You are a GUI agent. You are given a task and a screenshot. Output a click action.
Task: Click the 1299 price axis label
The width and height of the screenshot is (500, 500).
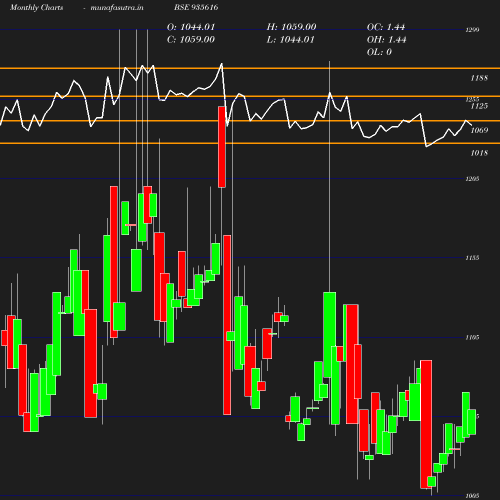tap(472, 30)
